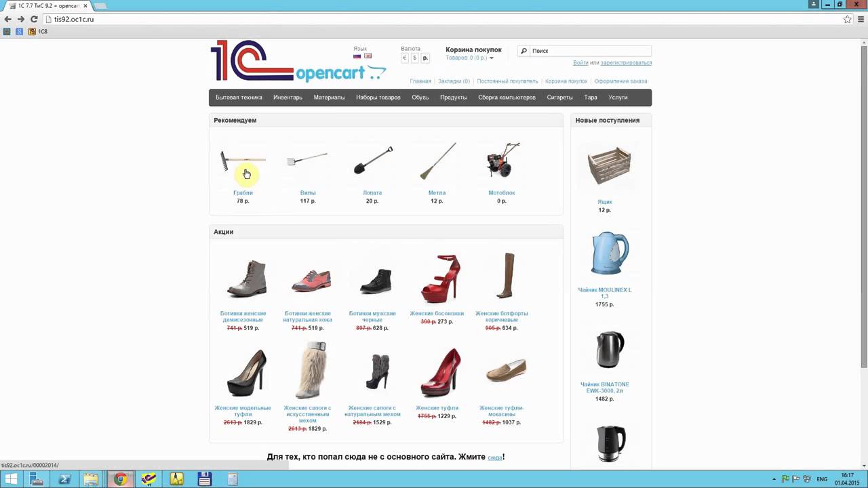Open the Грабли rake product image

[243, 162]
